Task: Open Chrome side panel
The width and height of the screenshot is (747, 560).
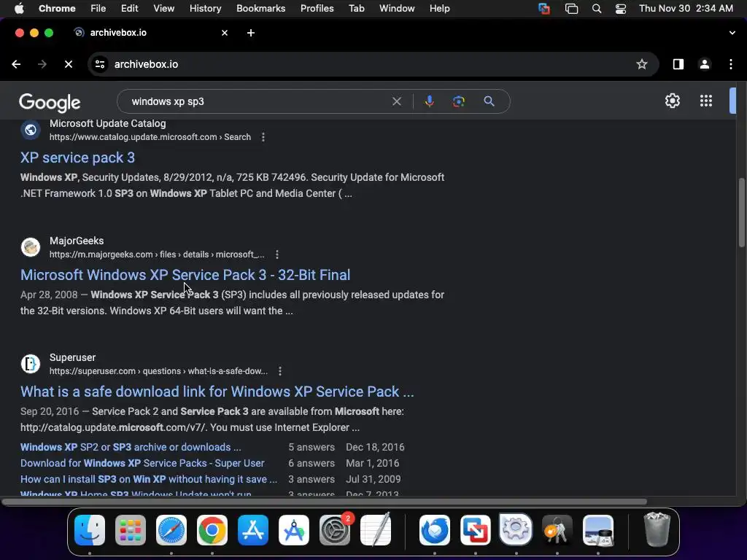Action: pyautogui.click(x=678, y=64)
